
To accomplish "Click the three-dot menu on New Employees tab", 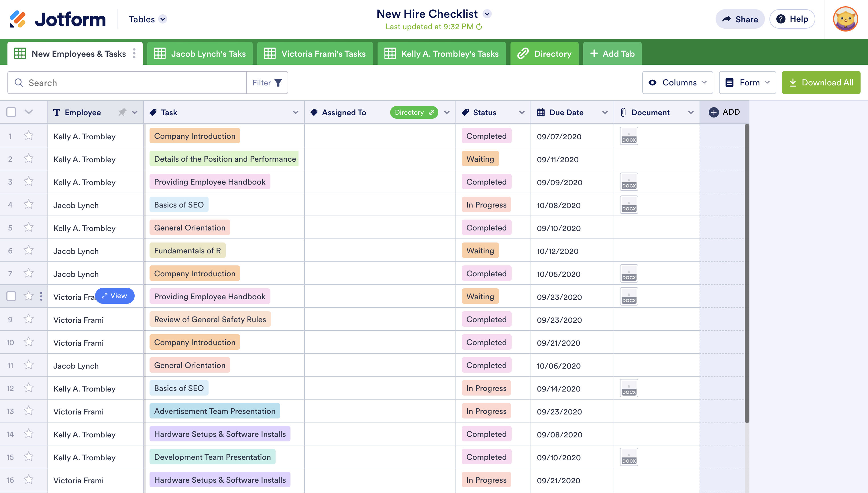I will pos(134,54).
